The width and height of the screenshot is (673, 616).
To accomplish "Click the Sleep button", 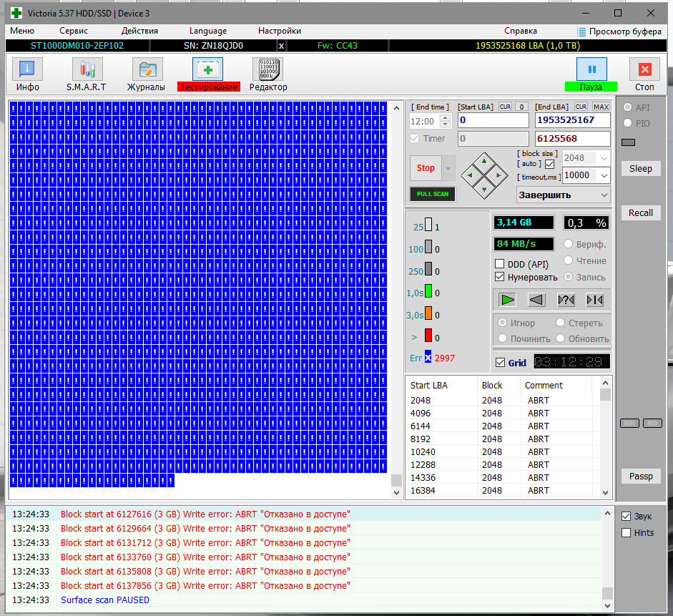I will click(640, 169).
